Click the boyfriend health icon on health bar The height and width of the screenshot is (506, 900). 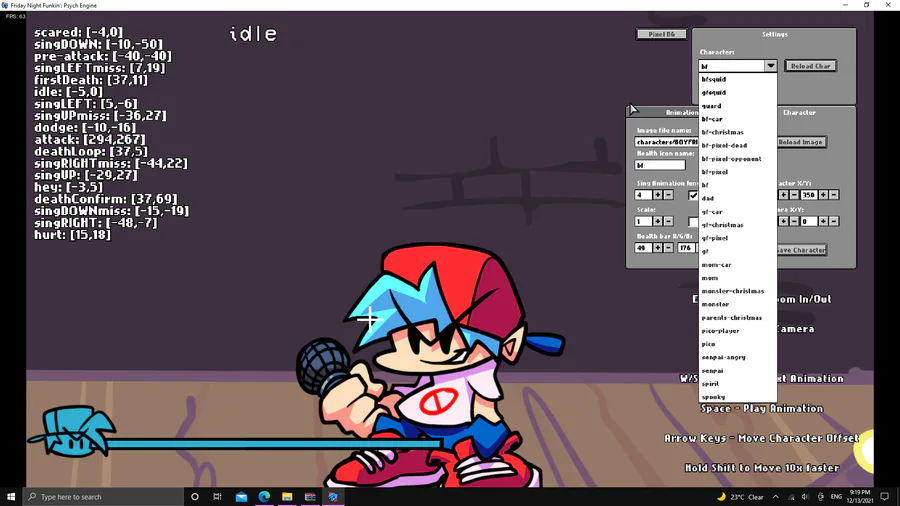click(x=73, y=431)
